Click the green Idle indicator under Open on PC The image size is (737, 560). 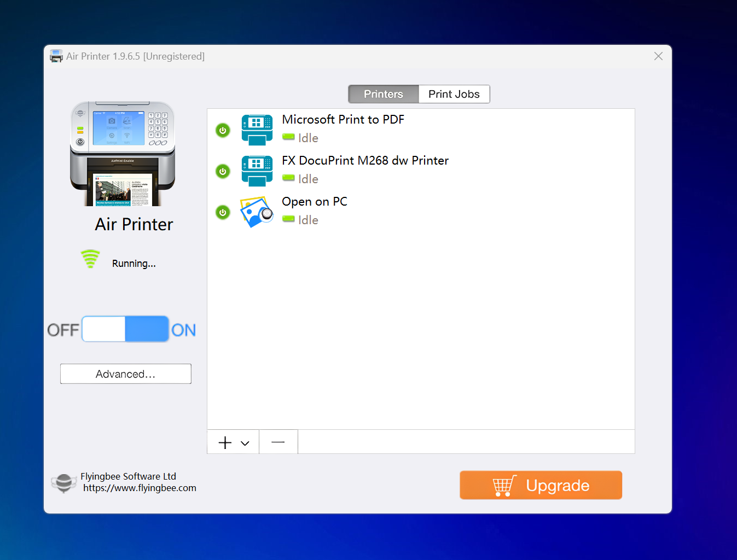tap(288, 219)
